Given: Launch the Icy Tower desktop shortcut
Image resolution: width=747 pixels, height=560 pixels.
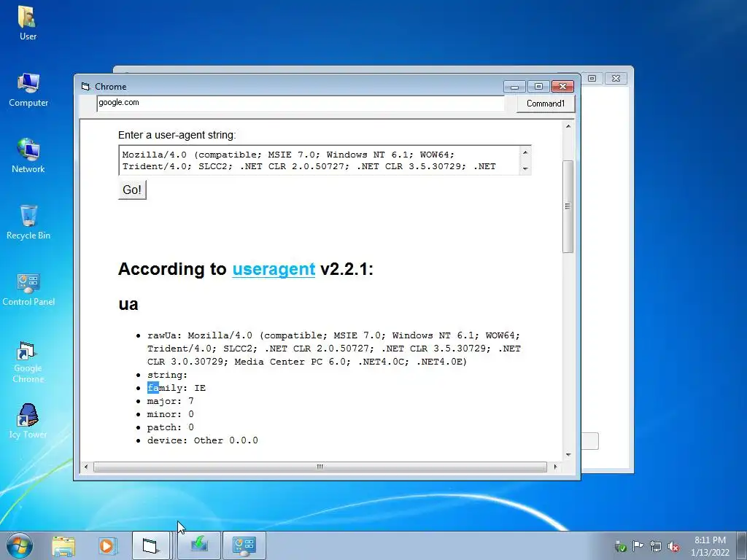Looking at the screenshot, I should pos(28,421).
